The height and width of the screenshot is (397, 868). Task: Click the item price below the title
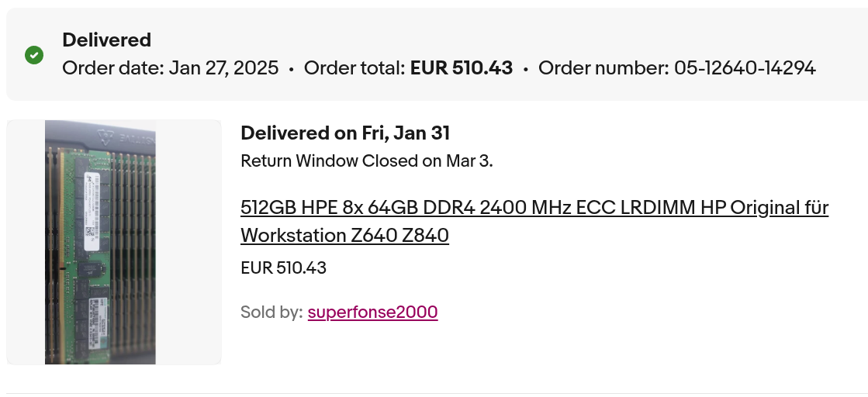tap(283, 268)
